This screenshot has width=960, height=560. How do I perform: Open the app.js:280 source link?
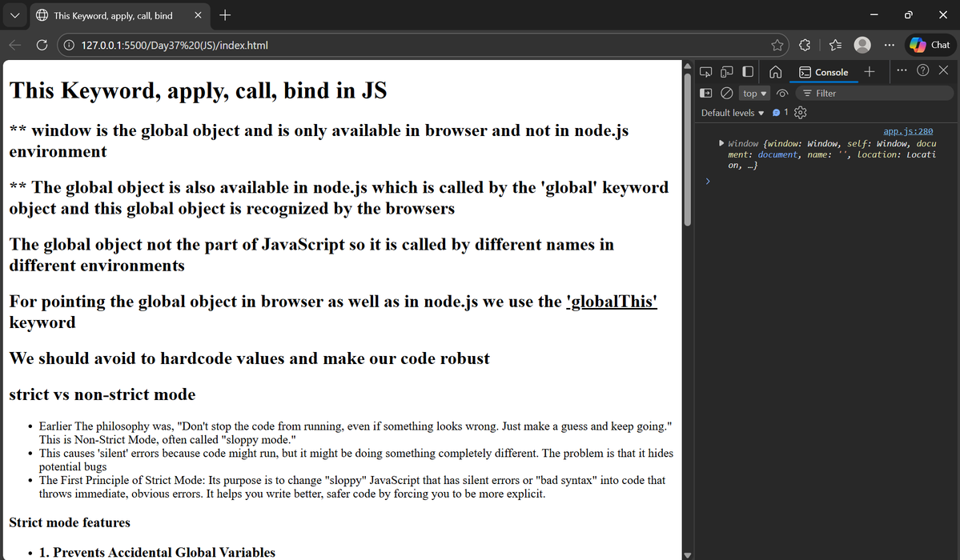click(907, 130)
